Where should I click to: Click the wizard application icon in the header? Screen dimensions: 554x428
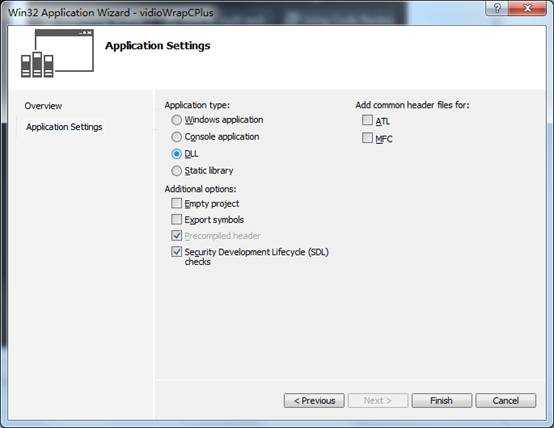click(57, 53)
